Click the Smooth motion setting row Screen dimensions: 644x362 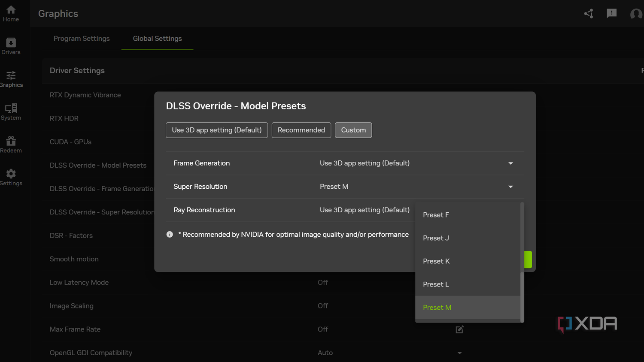[74, 259]
